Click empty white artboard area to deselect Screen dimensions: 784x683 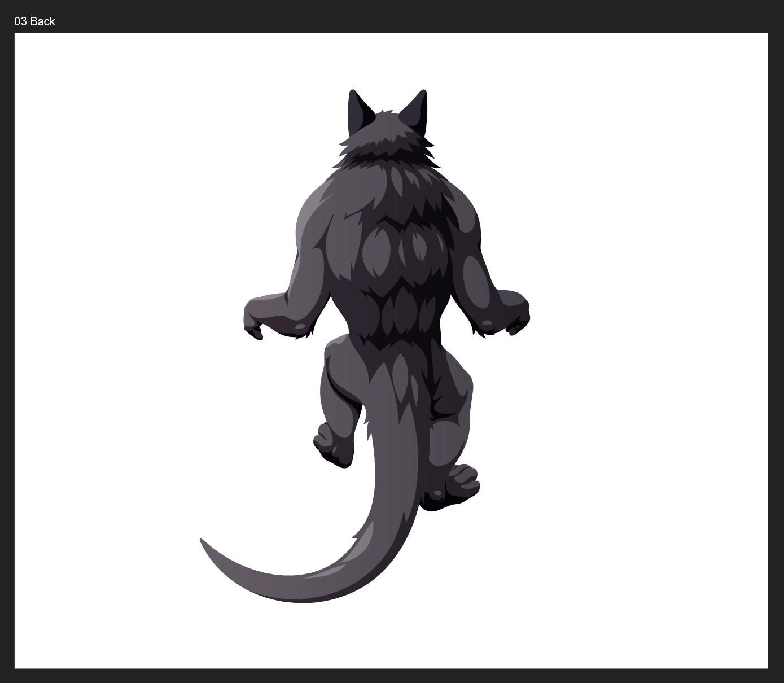pyautogui.click(x=649, y=169)
